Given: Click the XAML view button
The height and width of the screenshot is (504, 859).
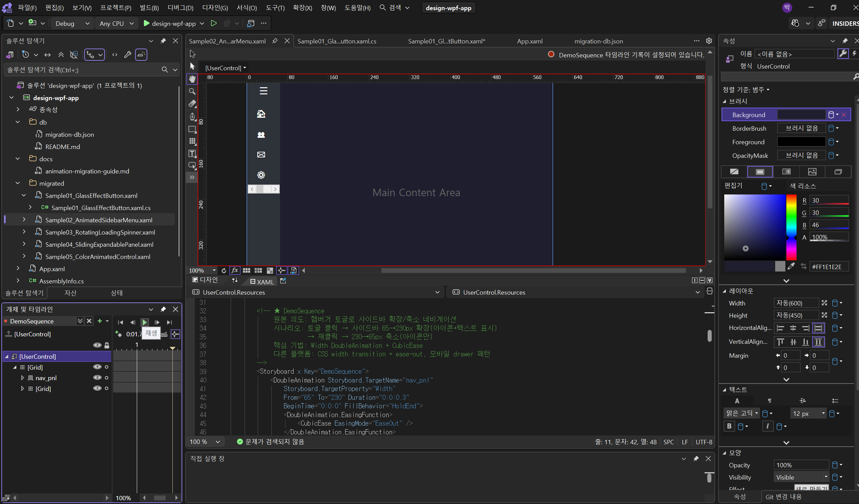Looking at the screenshot, I should click(262, 282).
